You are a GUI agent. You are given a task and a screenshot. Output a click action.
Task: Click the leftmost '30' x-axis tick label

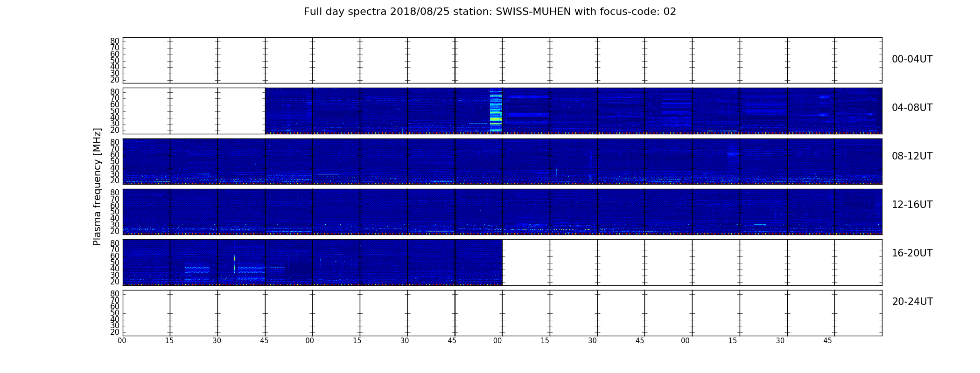point(217,341)
